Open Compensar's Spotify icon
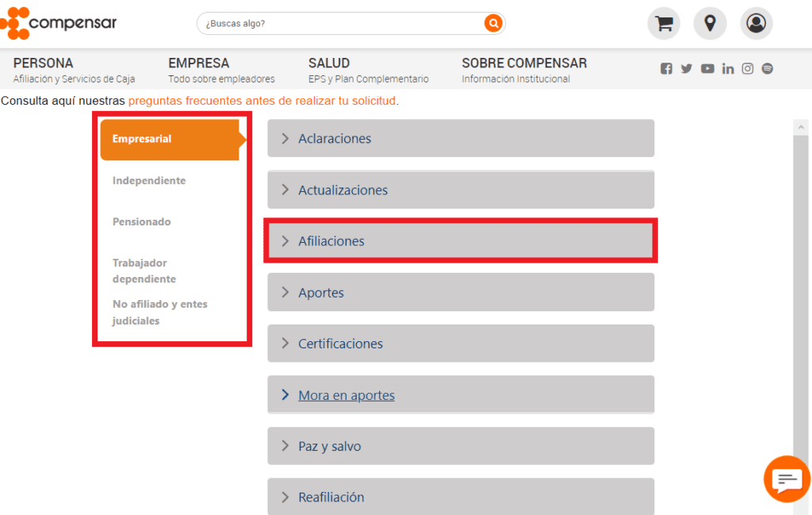This screenshot has height=515, width=812. 767,68
